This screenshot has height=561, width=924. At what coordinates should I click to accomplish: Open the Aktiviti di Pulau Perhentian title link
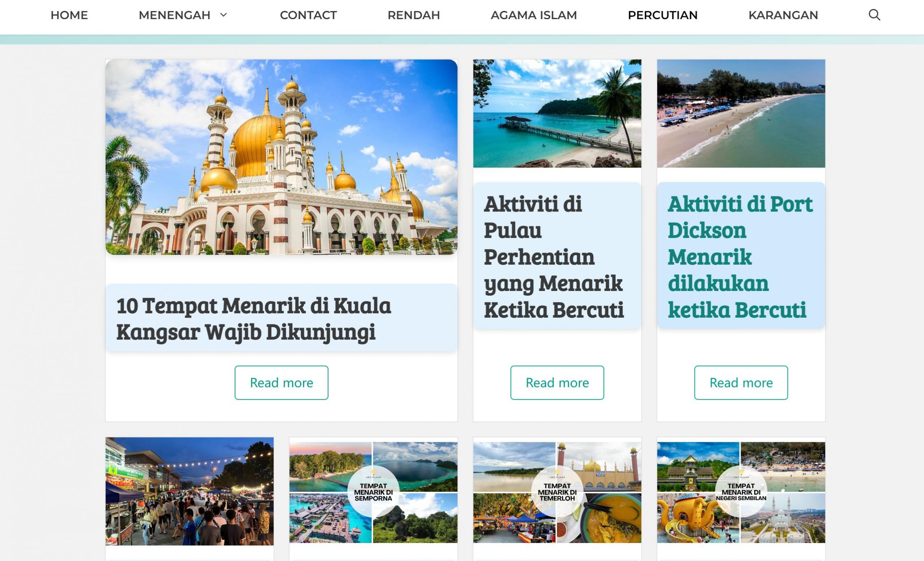click(x=554, y=257)
